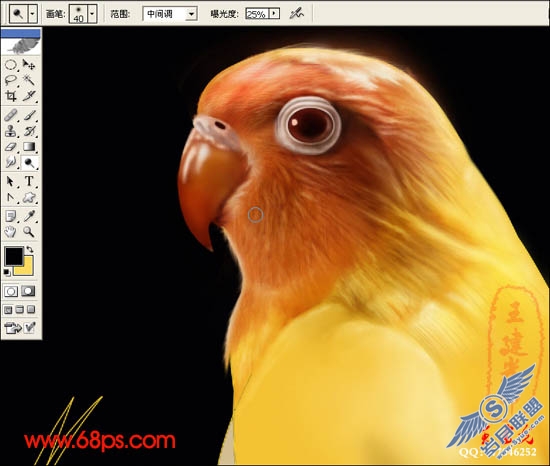Image resolution: width=550 pixels, height=466 pixels.
Task: Select the Healing Brush tool
Action: point(11,115)
